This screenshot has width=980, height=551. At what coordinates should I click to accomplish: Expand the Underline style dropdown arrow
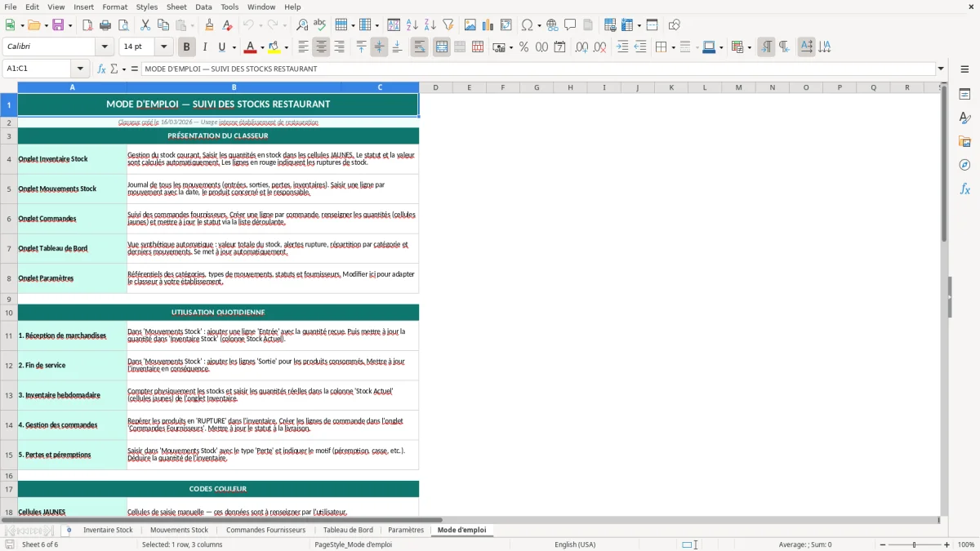[234, 47]
